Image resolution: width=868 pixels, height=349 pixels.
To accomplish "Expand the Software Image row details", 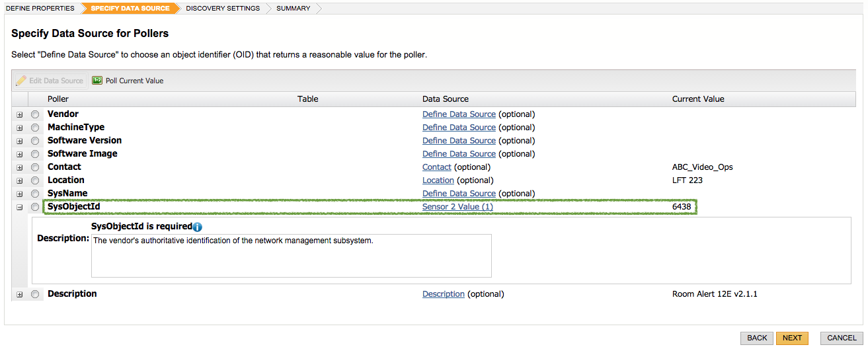I will 20,154.
